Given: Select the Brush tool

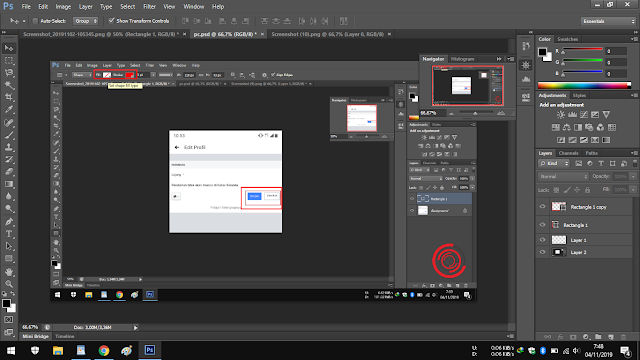Looking at the screenshot, I should pos(9,135).
